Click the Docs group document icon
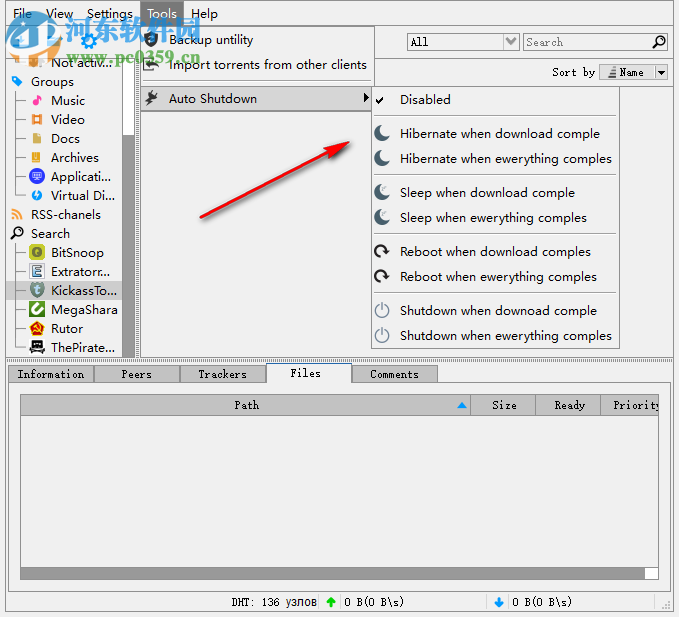This screenshot has width=679, height=617. (37, 139)
